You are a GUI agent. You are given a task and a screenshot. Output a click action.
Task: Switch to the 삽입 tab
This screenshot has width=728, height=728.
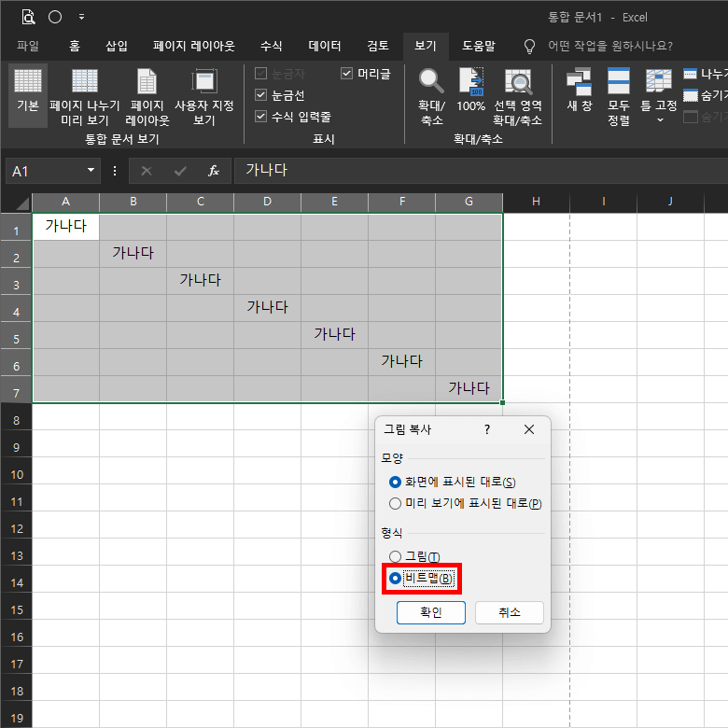click(x=116, y=46)
